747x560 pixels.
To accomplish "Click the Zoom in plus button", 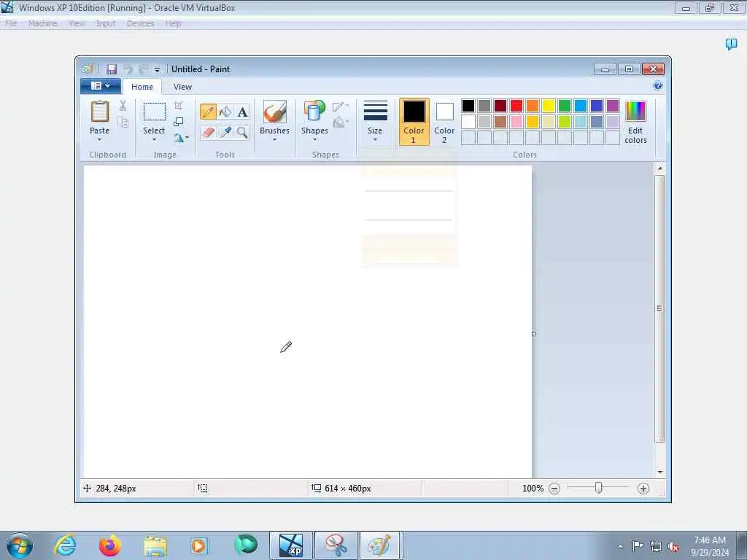I will pos(643,489).
